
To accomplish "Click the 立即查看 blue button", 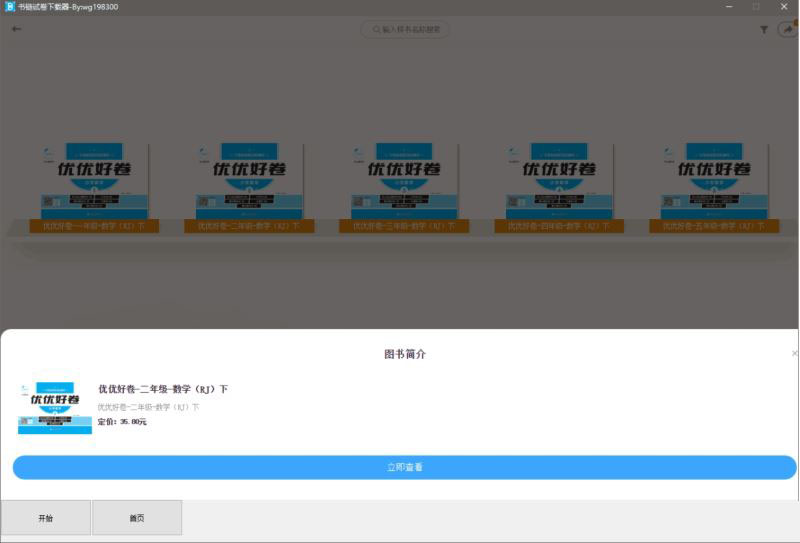I will (x=405, y=467).
